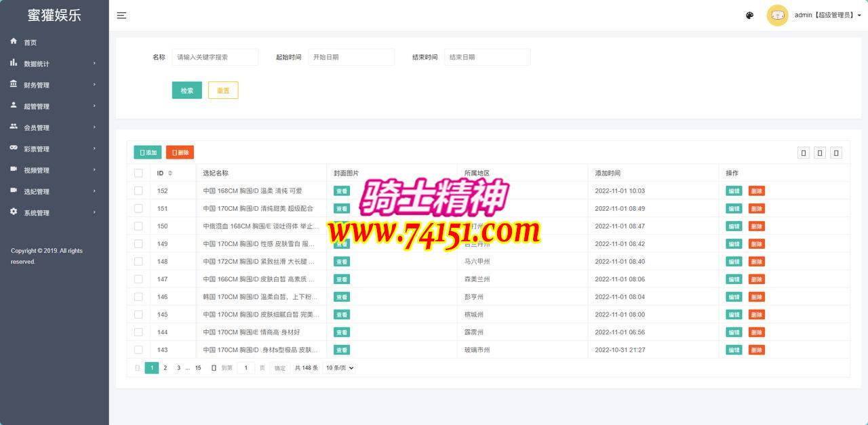
Task: Toggle the select-all checkbox in table header
Action: [138, 174]
